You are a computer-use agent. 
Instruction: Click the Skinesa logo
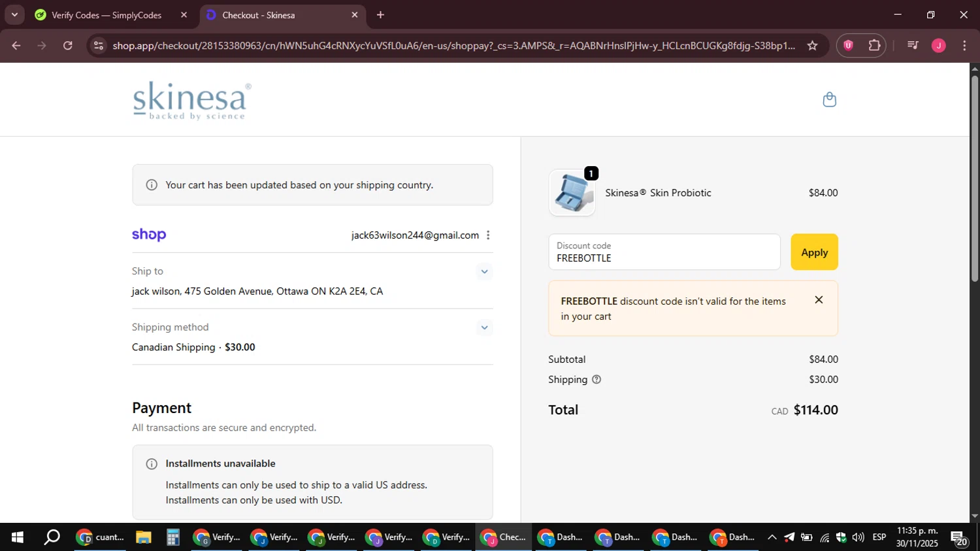point(192,101)
